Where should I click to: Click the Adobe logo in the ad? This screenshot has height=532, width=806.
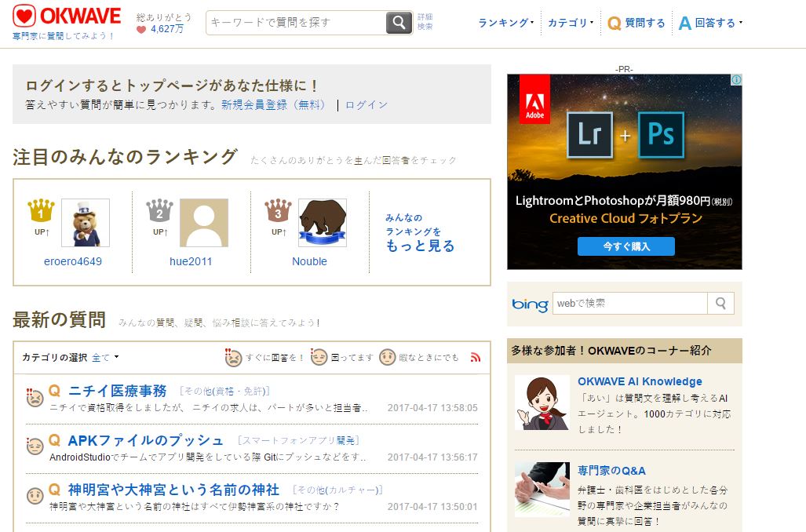tap(534, 99)
